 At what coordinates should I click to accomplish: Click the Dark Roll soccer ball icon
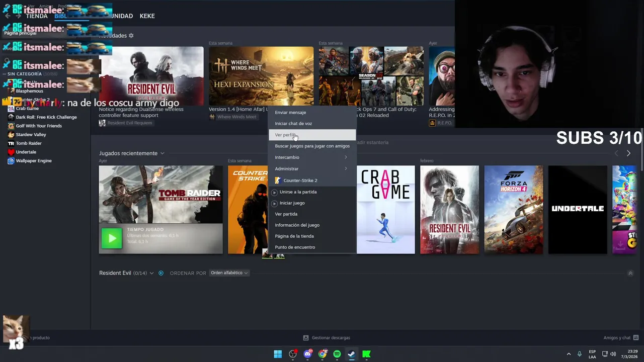[11, 117]
